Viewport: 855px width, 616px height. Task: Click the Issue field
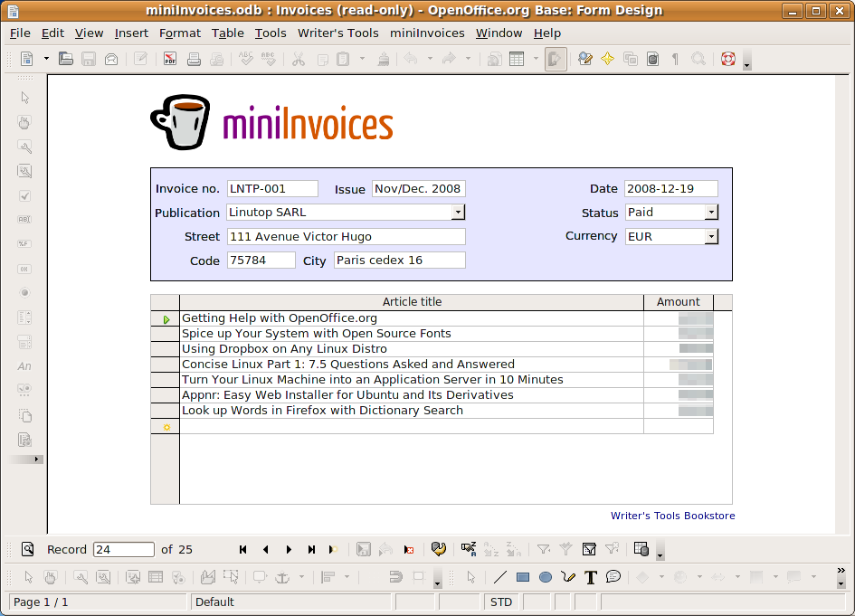pyautogui.click(x=419, y=189)
